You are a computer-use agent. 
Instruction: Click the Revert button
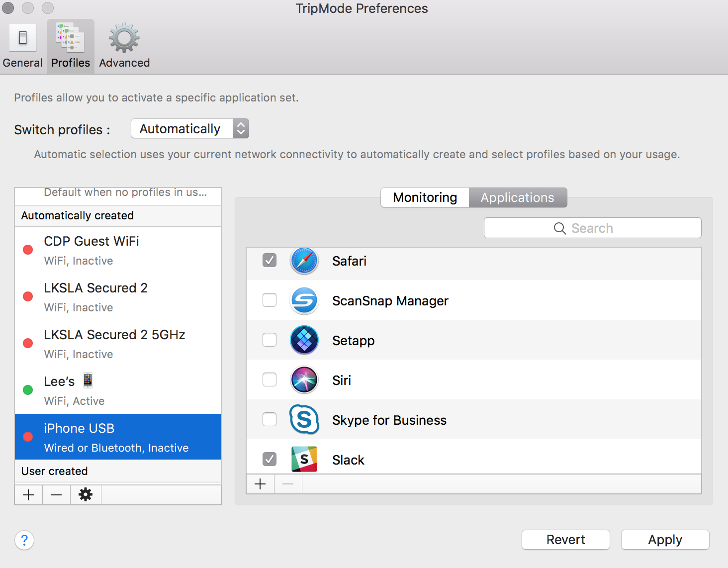point(566,540)
